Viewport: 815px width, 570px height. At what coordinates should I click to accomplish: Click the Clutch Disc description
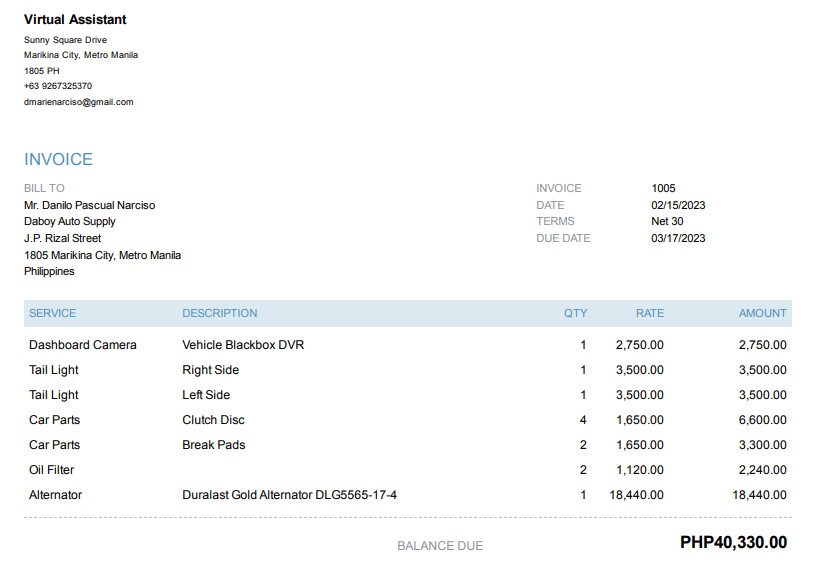[x=213, y=420]
